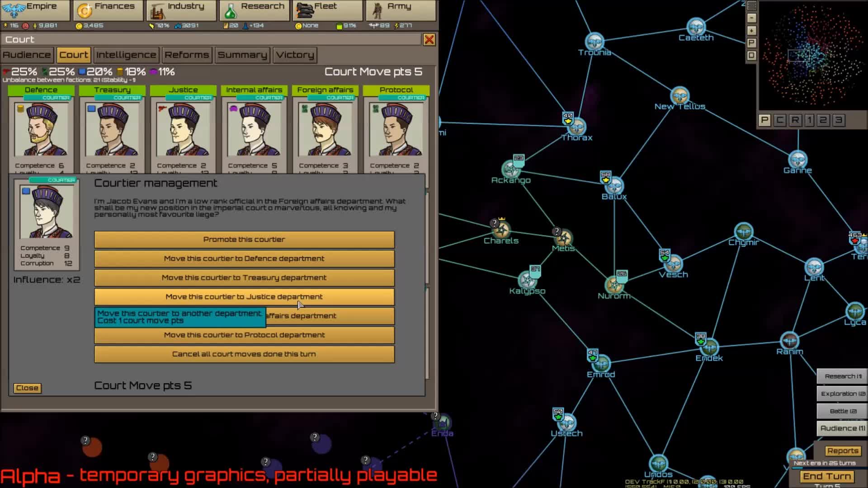Select the Foreign affairs courtier portrait
The height and width of the screenshot is (488, 868).
(325, 129)
